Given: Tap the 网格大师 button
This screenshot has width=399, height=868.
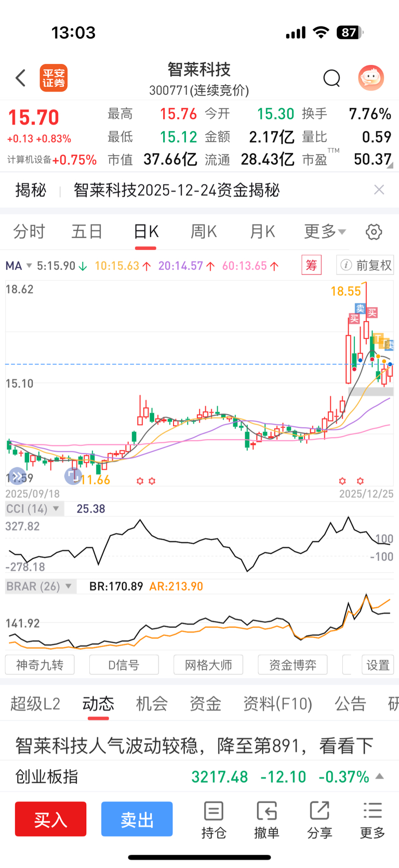Looking at the screenshot, I should pos(208,665).
